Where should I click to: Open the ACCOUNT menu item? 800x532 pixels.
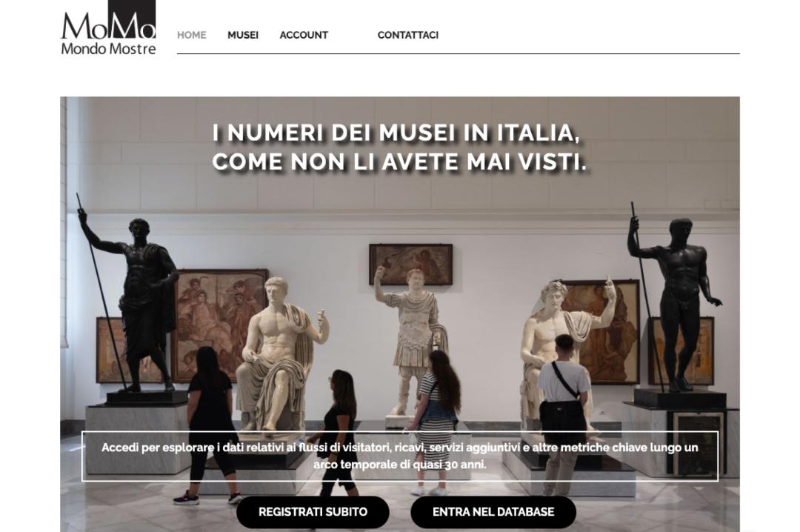304,36
